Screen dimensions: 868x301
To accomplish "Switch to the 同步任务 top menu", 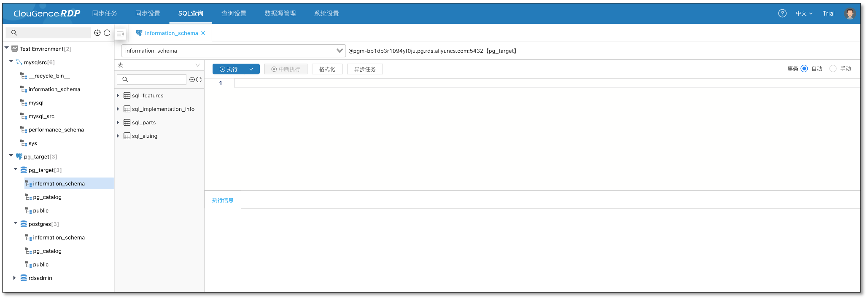I will 105,13.
